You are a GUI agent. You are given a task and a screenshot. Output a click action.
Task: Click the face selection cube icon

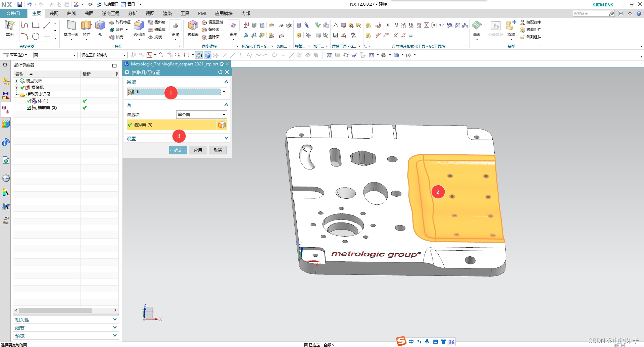[221, 125]
